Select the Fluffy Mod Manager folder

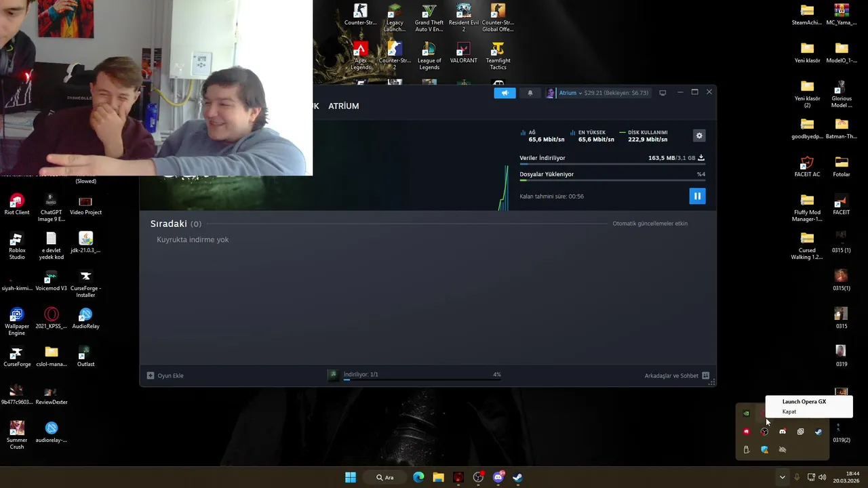pyautogui.click(x=807, y=208)
